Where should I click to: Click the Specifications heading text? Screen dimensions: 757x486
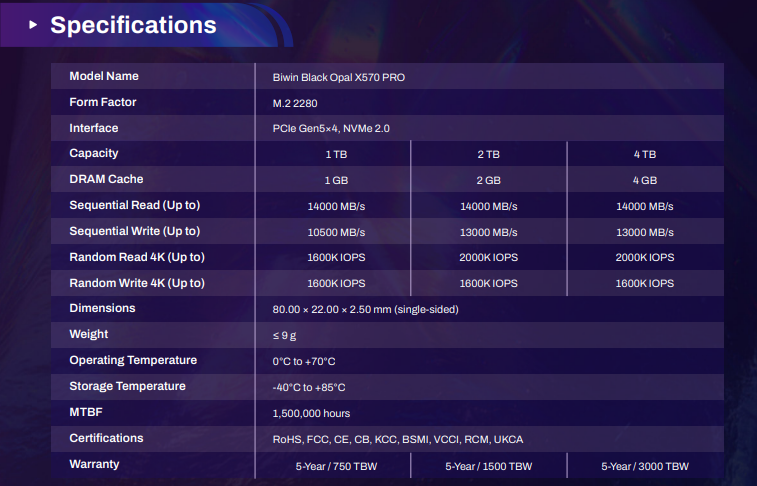[x=133, y=25]
